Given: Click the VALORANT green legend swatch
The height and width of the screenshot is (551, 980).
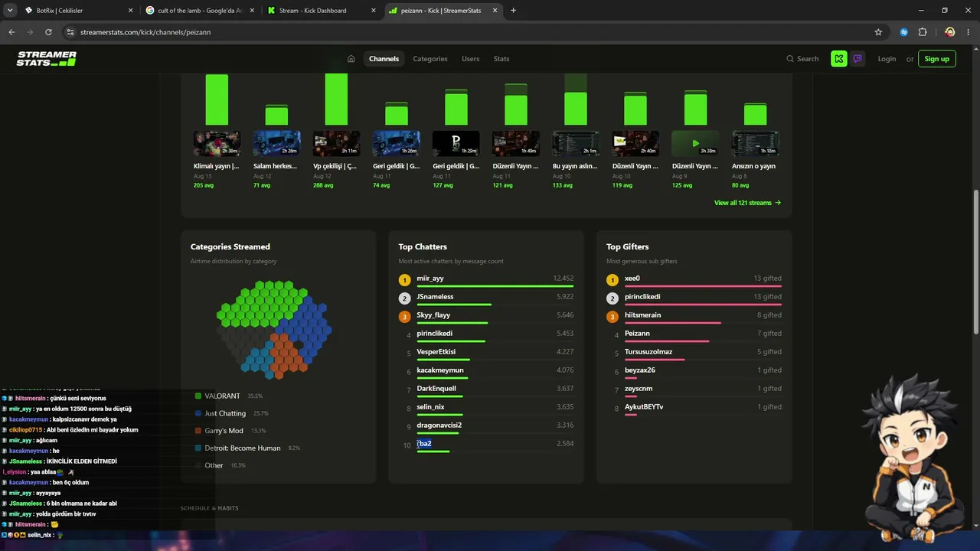Looking at the screenshot, I should [198, 396].
